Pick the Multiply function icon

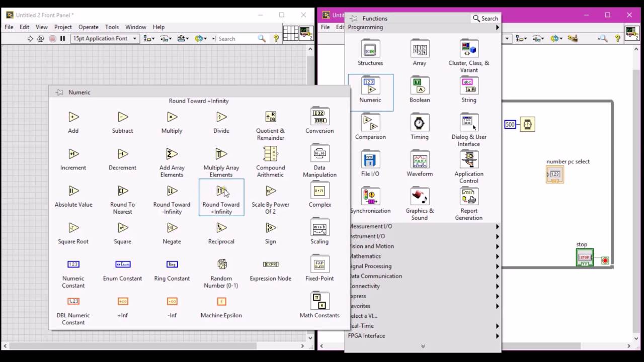pos(172,117)
